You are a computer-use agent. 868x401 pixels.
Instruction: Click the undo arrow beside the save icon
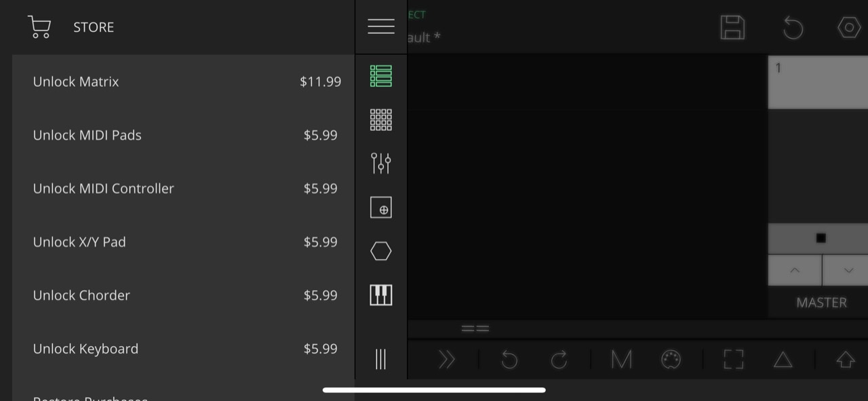coord(793,28)
